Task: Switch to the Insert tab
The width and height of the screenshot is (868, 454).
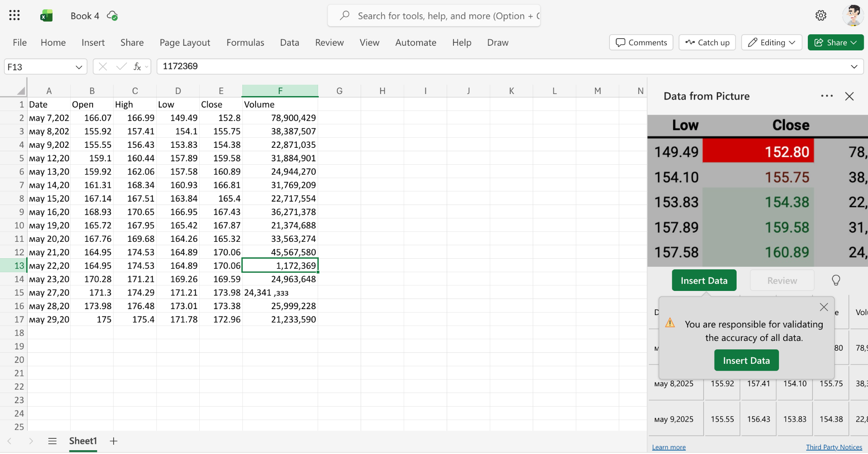Action: [93, 42]
